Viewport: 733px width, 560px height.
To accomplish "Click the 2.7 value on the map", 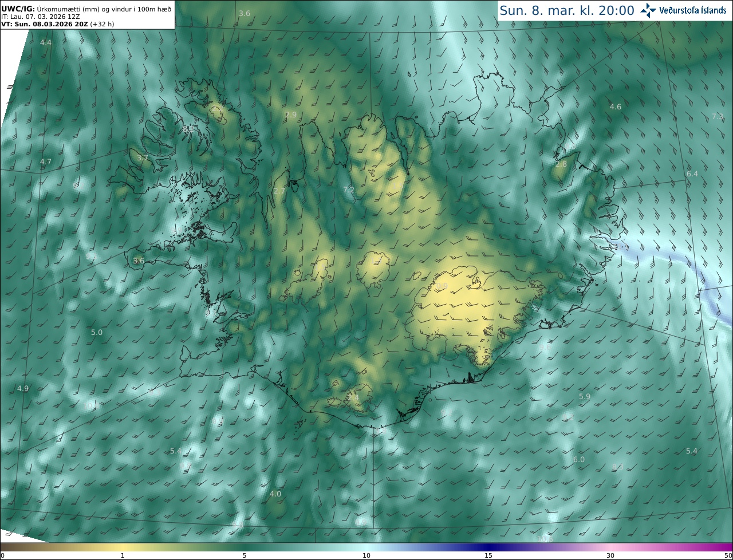I will pos(279,191).
